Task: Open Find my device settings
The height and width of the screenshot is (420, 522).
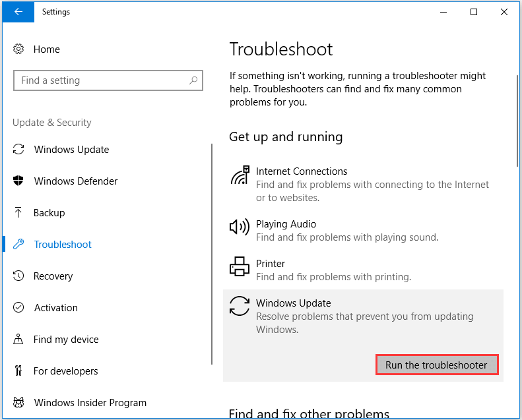Action: pyautogui.click(x=66, y=339)
